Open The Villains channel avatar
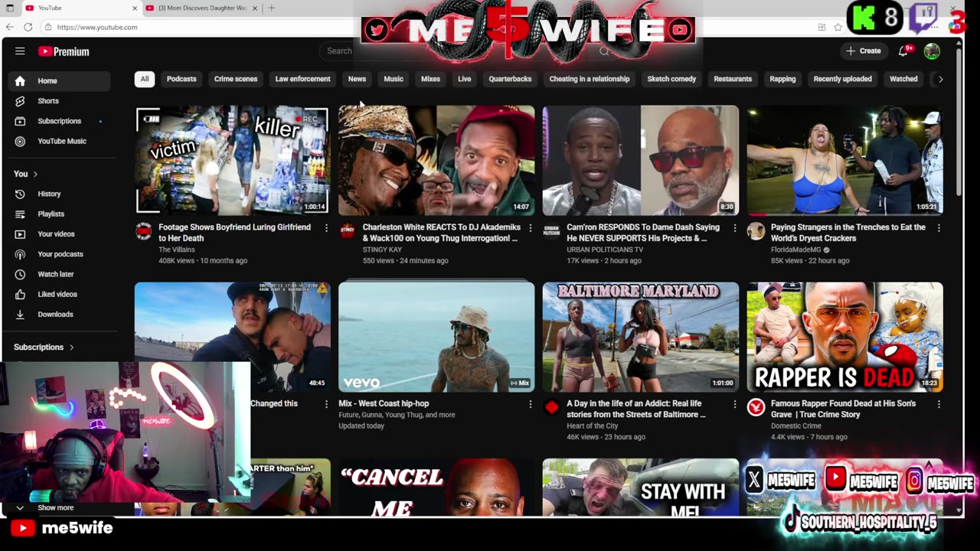This screenshot has height=551, width=980. [143, 231]
